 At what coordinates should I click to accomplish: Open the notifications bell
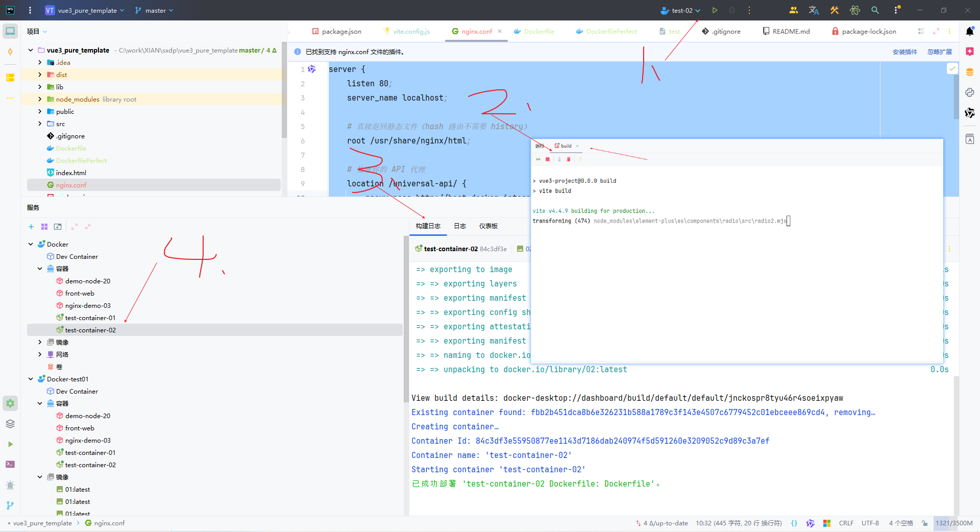[970, 31]
